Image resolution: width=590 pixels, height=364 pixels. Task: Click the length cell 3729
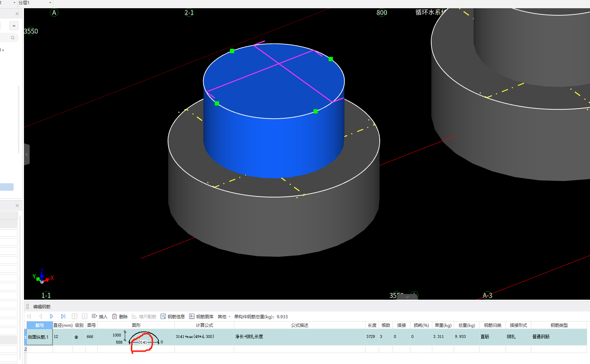click(372, 337)
